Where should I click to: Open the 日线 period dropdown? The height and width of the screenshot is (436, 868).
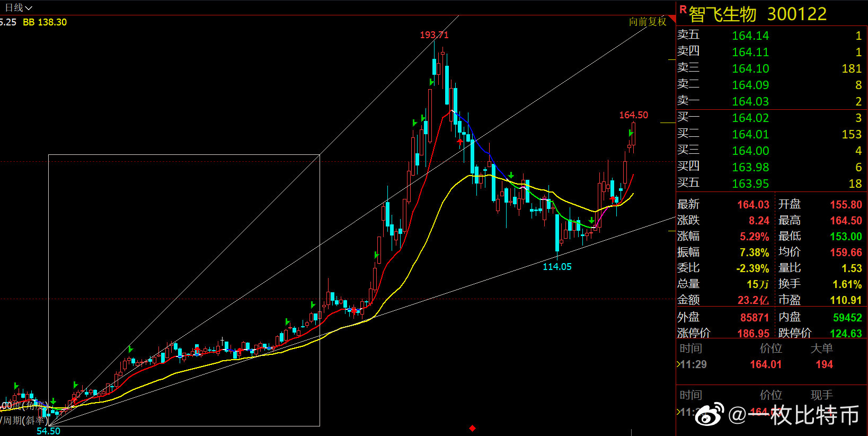(x=19, y=7)
